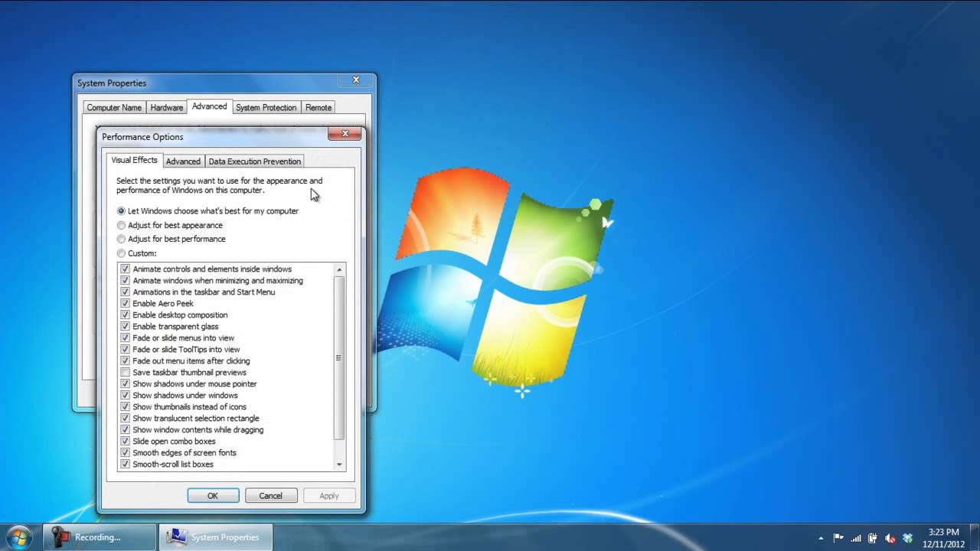Open Advanced tab in Performance Options

[183, 161]
